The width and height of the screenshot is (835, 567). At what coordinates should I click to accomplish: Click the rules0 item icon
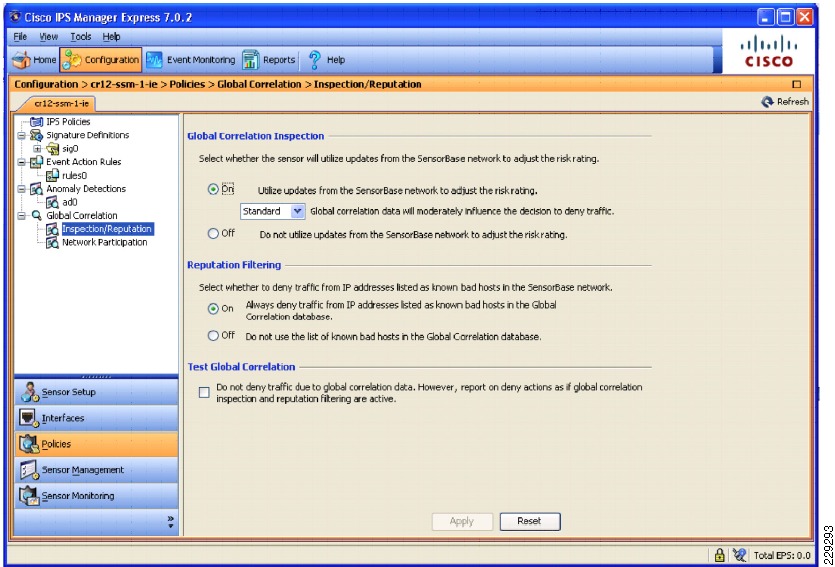[52, 175]
